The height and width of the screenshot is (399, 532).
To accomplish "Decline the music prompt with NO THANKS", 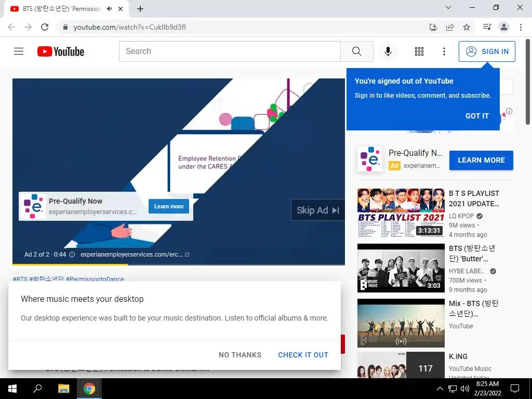I will (240, 355).
